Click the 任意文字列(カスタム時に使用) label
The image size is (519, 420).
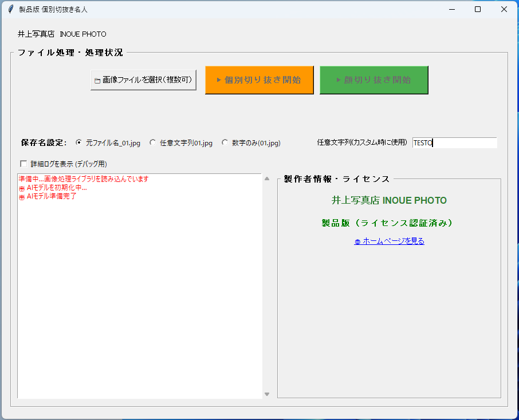(x=362, y=142)
